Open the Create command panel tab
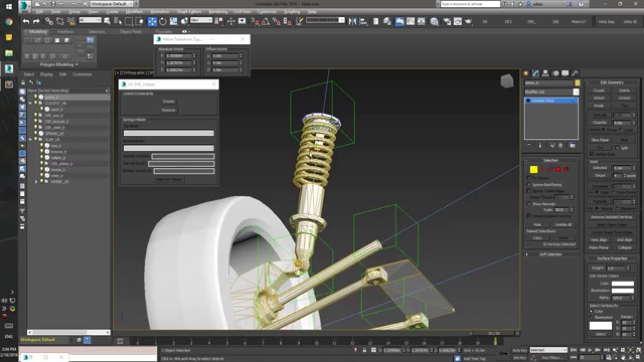Image resolution: width=644 pixels, height=362 pixels. [527, 73]
